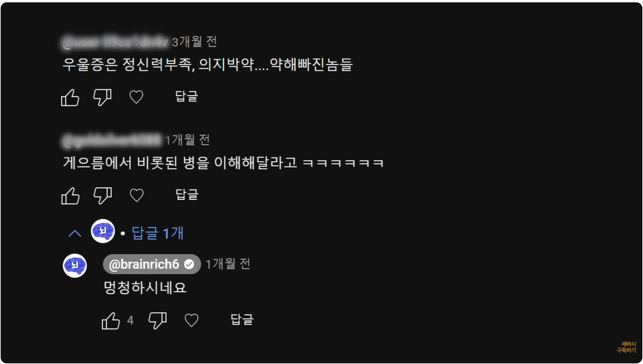Heart the 멍청하시네요 reply
The image size is (643, 364).
tap(191, 320)
